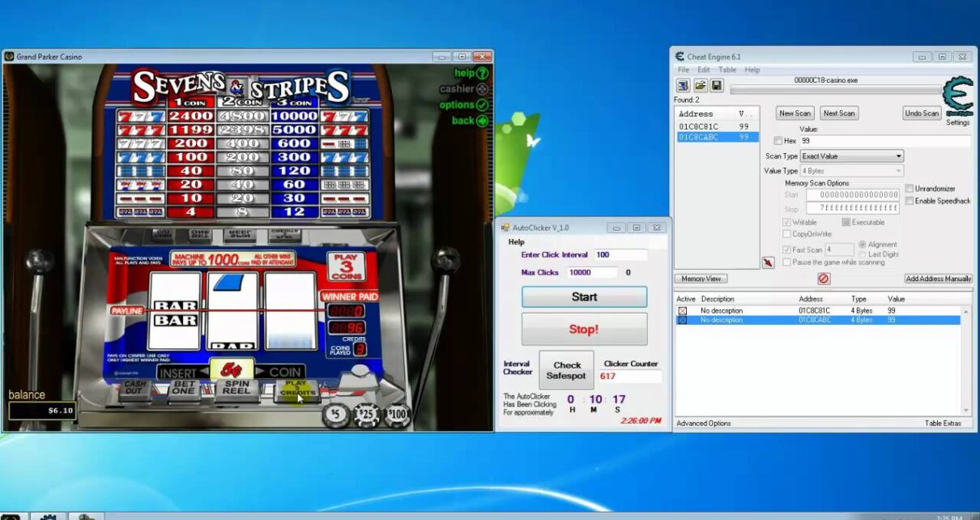Click the Spin Reel slot button
Screen dimensions: 980x520
pos(237,390)
